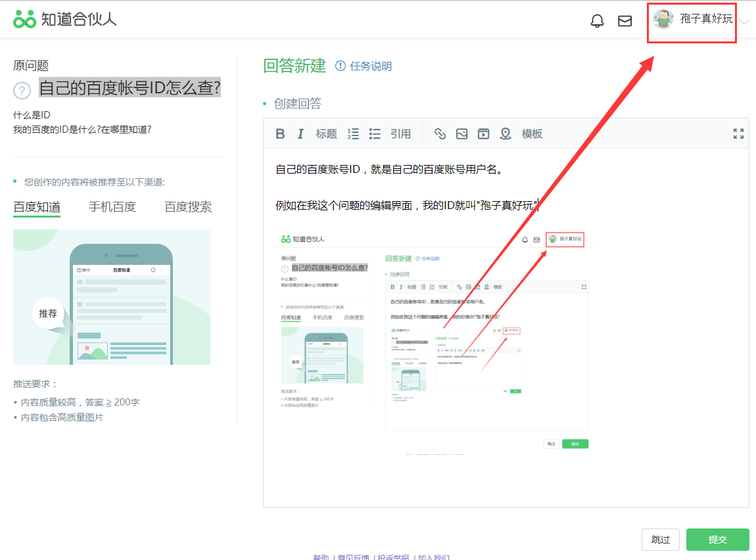This screenshot has height=560, width=756.
Task: Open the messages envelope icon
Action: (625, 21)
